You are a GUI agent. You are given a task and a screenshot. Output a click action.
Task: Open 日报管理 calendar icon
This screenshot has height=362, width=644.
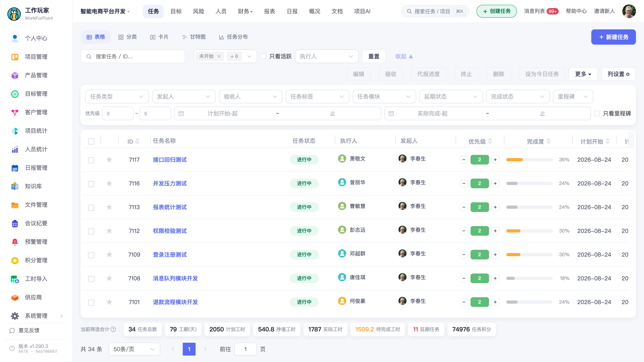tap(15, 168)
